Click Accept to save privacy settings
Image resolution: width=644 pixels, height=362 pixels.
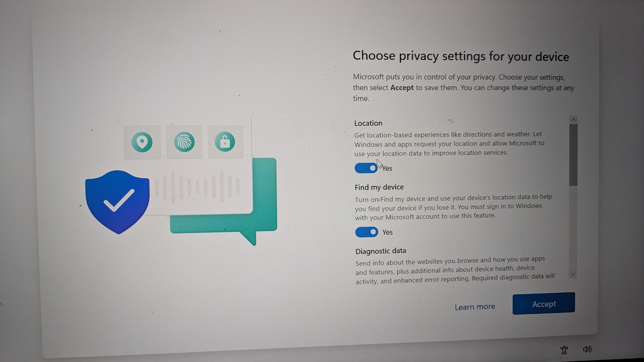pos(544,304)
